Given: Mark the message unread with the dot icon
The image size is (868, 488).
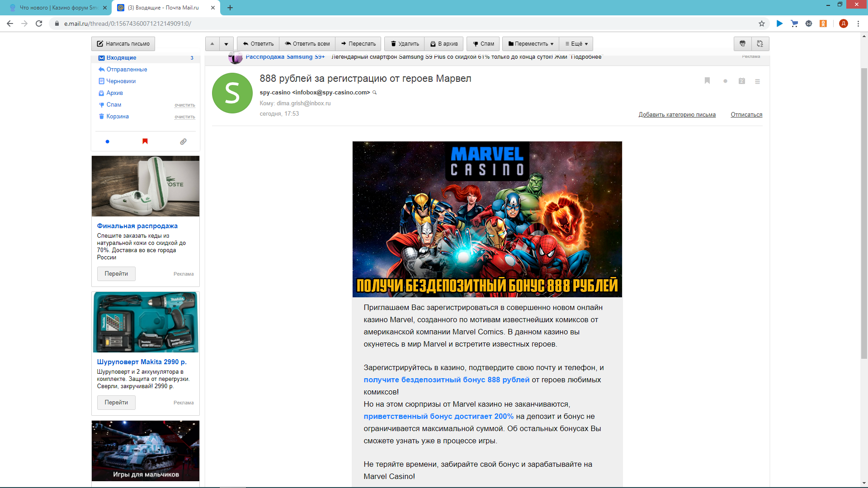Looking at the screenshot, I should click(x=725, y=81).
